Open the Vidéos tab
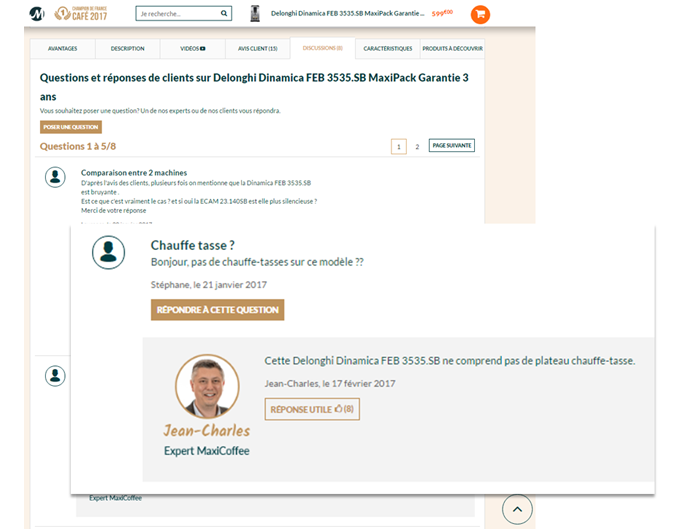Screen dimensions: 673x532 pyautogui.click(x=193, y=49)
